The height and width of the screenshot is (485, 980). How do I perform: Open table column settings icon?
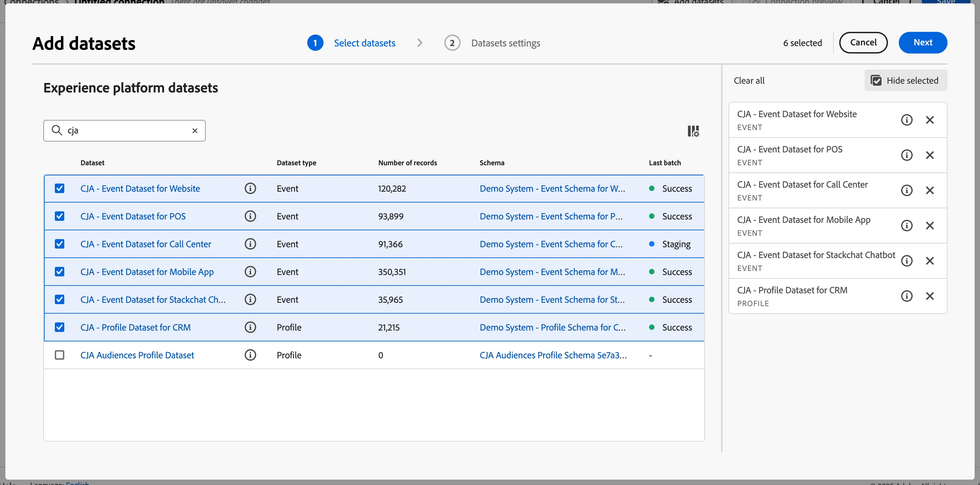pyautogui.click(x=693, y=131)
